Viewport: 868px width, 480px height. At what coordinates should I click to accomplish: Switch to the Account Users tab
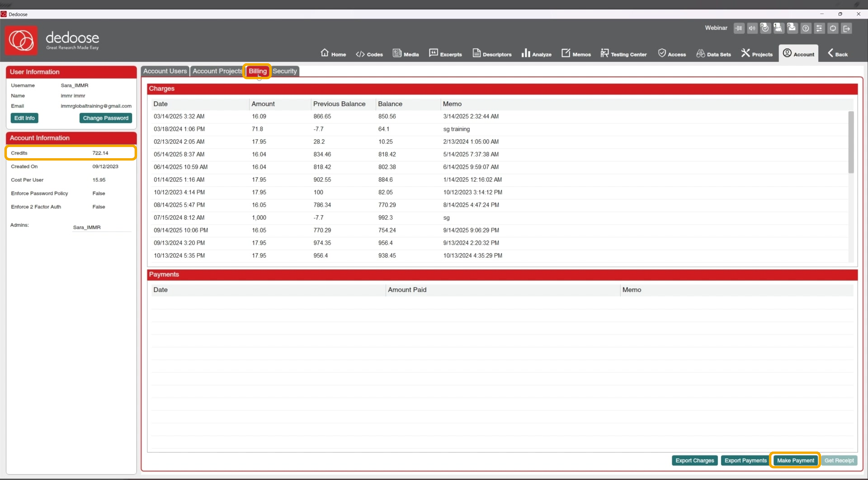(x=165, y=71)
